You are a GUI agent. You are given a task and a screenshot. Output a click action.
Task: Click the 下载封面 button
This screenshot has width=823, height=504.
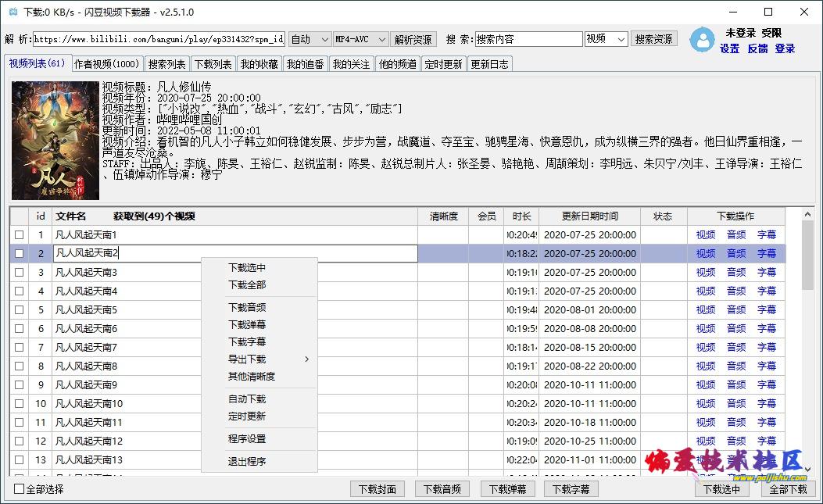(x=378, y=489)
